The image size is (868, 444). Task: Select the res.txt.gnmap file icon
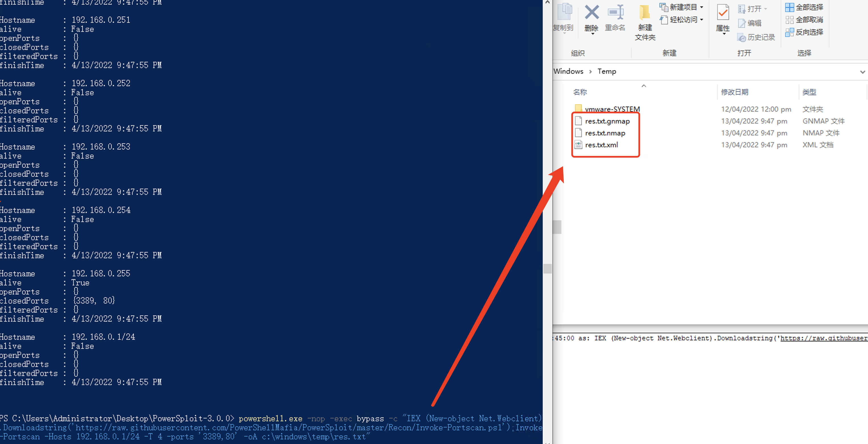[578, 121]
